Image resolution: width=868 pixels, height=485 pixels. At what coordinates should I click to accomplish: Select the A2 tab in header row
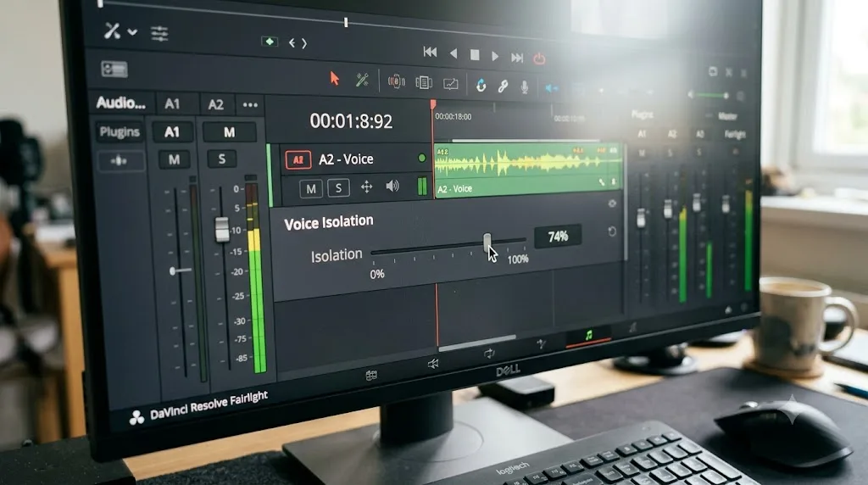(x=215, y=104)
